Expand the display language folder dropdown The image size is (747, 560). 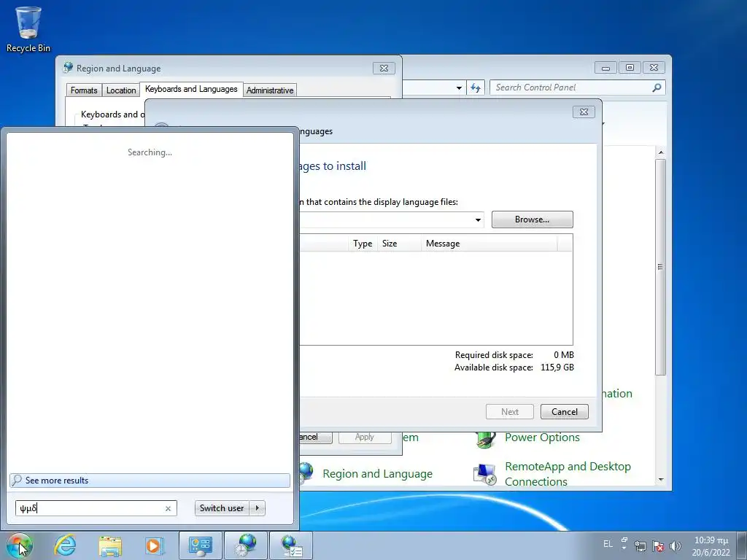coord(477,220)
